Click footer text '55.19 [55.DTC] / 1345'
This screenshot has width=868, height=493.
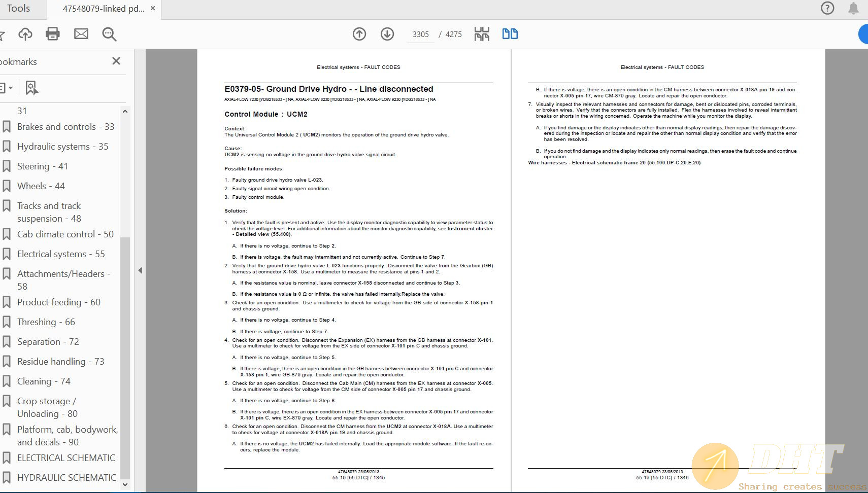pos(358,477)
